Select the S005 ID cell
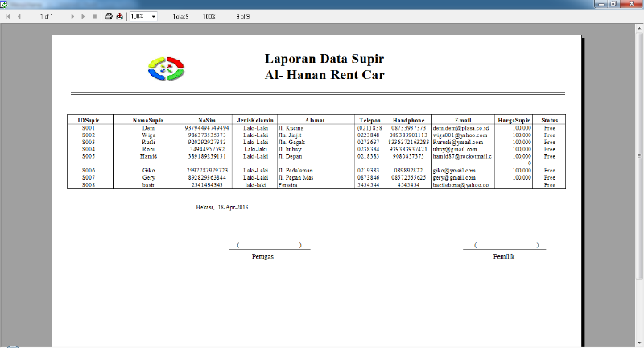 tap(89, 156)
